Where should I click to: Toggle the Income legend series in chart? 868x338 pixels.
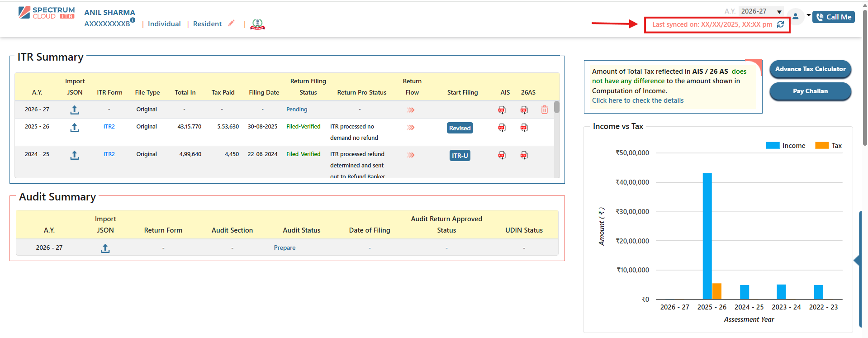click(x=786, y=146)
